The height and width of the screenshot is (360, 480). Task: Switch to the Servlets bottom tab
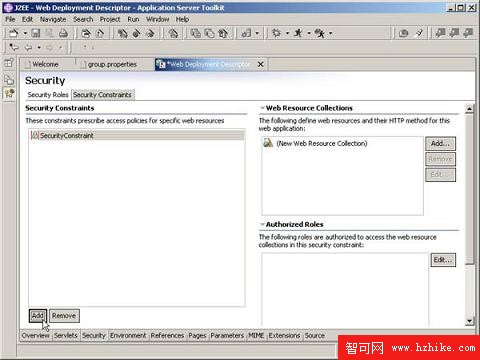pyautogui.click(x=66, y=335)
